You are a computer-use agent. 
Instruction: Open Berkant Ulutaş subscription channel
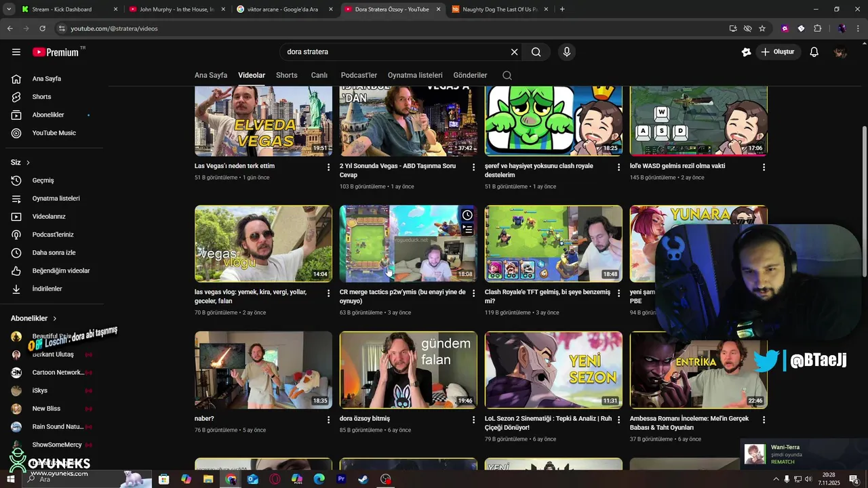click(x=53, y=354)
